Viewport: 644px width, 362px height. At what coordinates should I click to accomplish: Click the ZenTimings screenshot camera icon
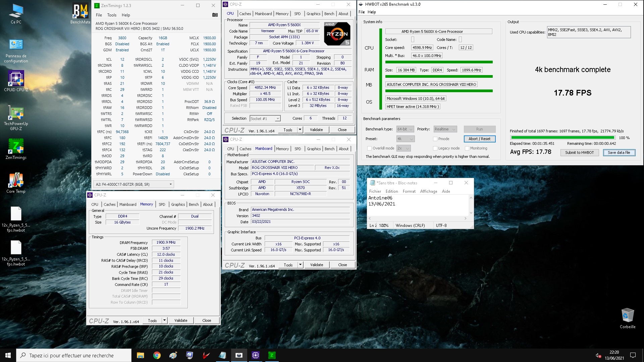pos(215,15)
